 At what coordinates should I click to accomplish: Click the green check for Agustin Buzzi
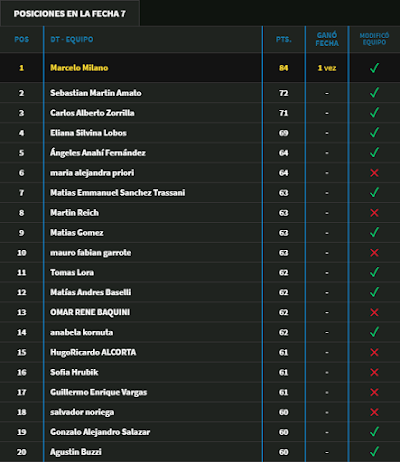pyautogui.click(x=374, y=451)
